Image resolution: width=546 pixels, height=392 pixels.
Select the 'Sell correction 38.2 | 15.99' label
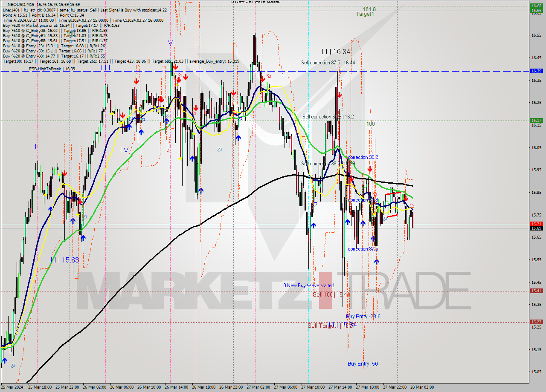click(x=328, y=164)
